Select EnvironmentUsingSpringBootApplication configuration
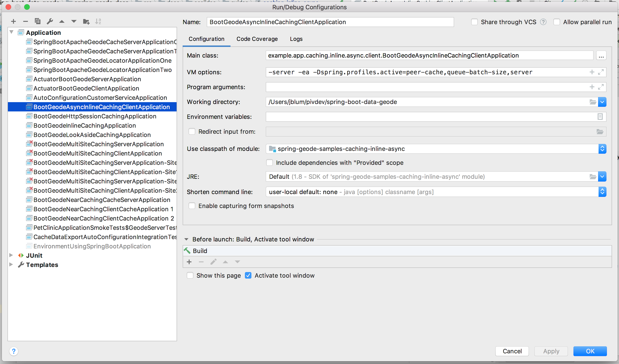 point(92,247)
